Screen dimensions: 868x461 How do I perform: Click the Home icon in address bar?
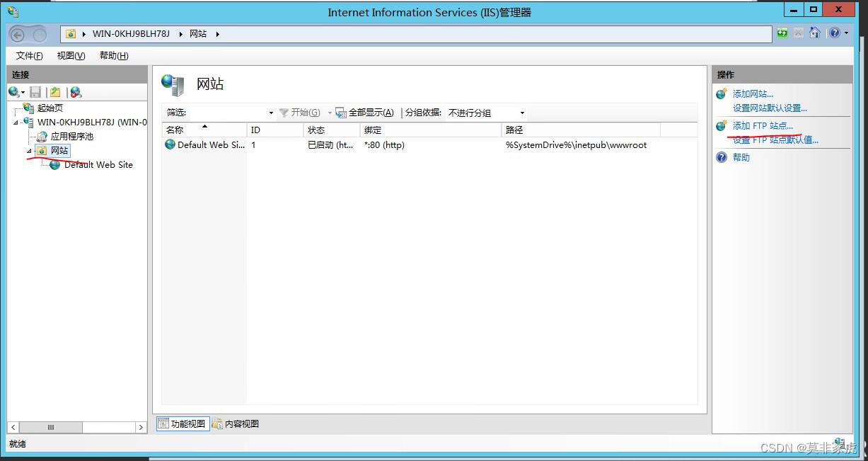[x=814, y=33]
